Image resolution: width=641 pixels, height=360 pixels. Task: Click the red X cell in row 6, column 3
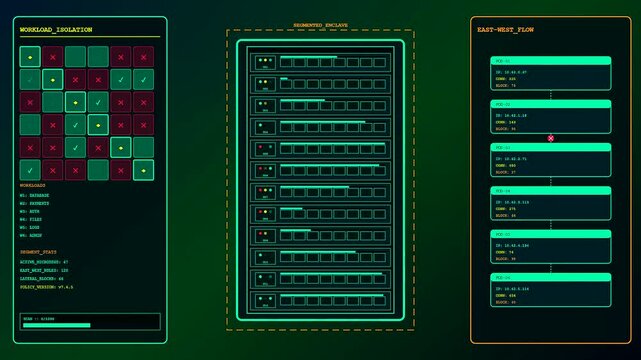[75, 170]
